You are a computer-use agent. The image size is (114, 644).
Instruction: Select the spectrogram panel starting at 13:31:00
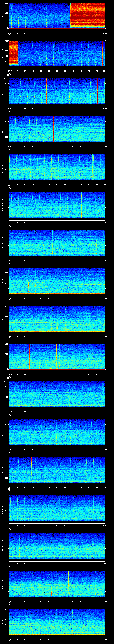pos(57,584)
